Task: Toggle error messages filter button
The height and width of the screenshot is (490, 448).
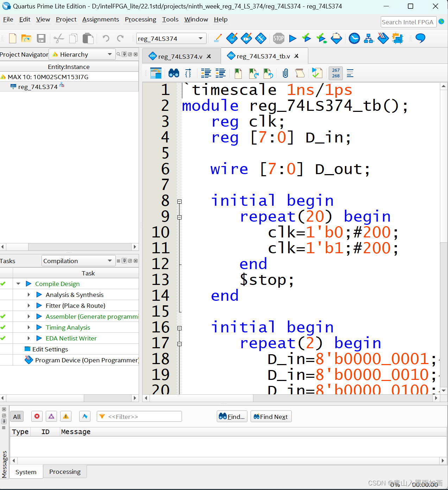Action: [x=37, y=416]
